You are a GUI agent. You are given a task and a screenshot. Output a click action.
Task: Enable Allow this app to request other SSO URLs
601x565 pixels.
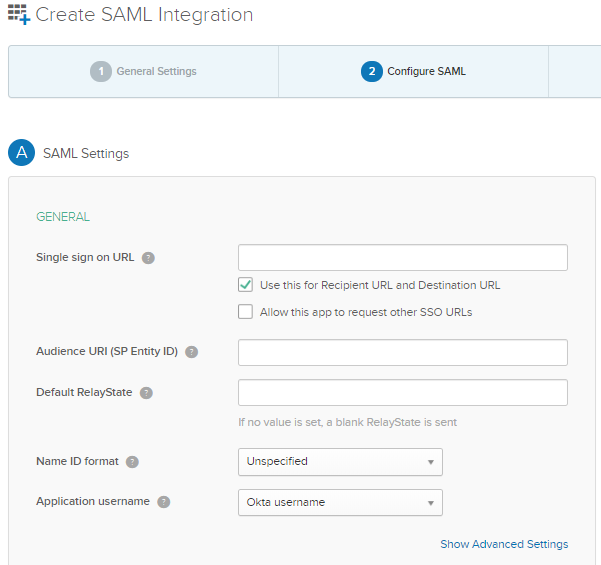(245, 312)
